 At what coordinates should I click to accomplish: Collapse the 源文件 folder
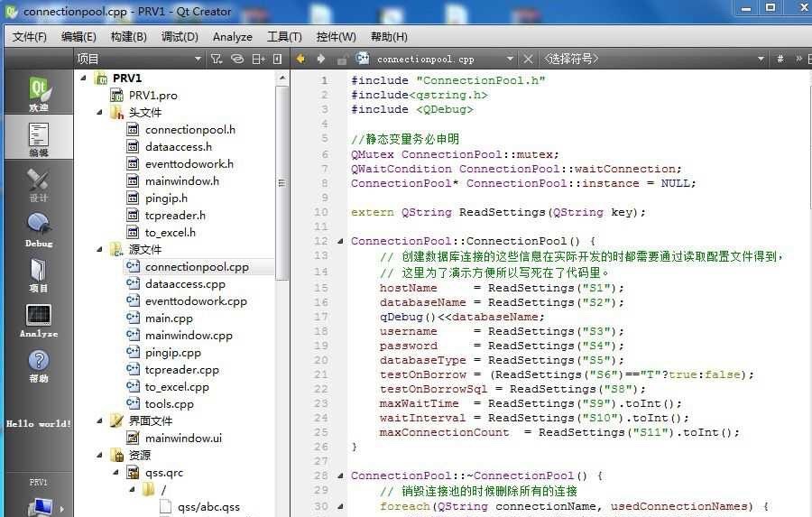[99, 250]
